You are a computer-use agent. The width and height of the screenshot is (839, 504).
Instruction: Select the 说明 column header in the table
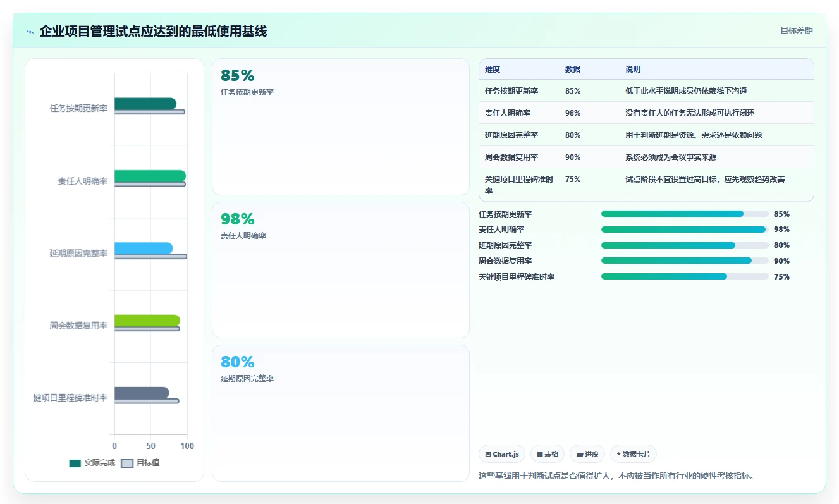point(633,70)
